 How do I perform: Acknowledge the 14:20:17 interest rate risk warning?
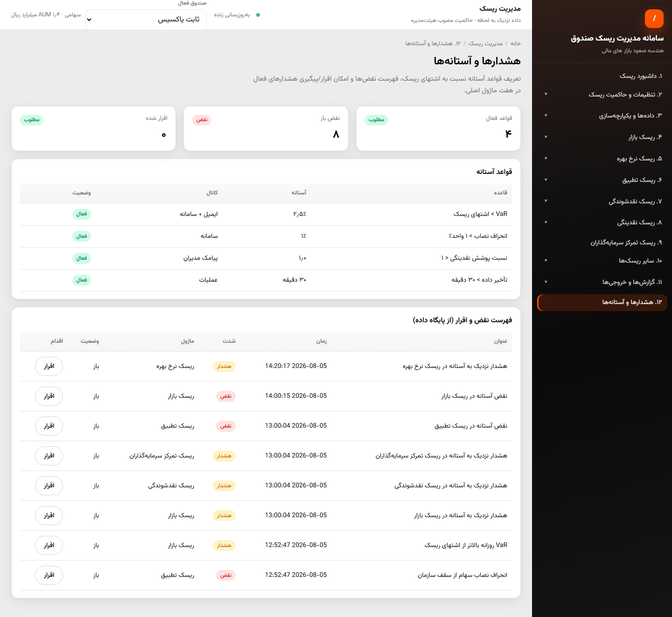49,366
